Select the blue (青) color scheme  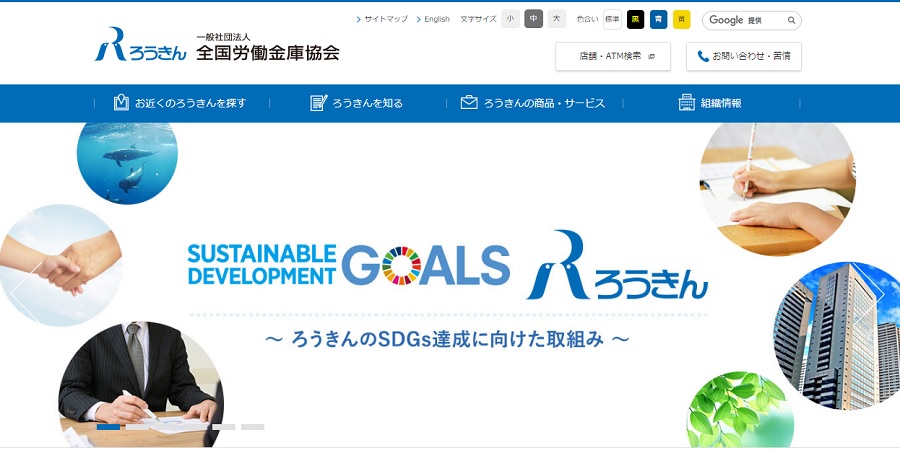point(658,20)
